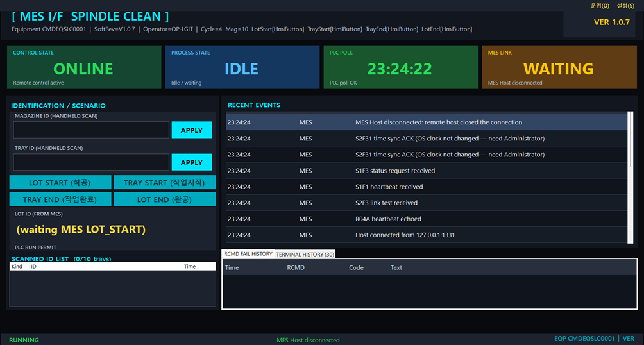Click LOT END (완공) button

coord(165,199)
